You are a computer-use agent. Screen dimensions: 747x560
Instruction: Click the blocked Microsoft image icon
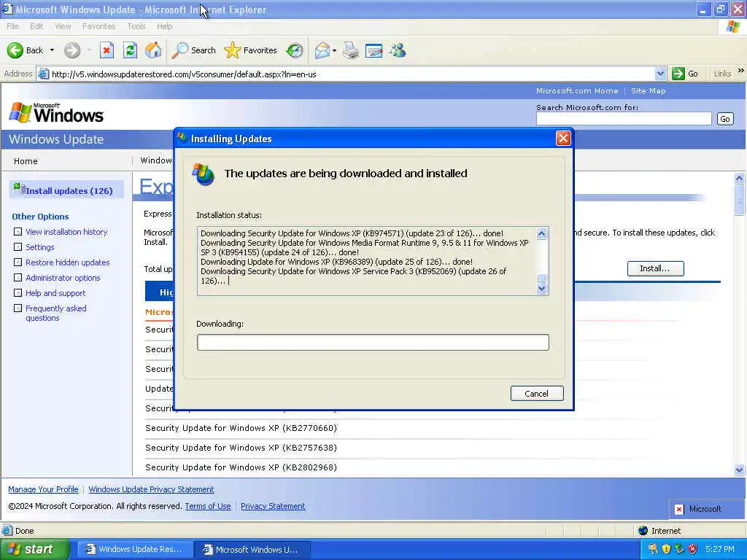679,509
